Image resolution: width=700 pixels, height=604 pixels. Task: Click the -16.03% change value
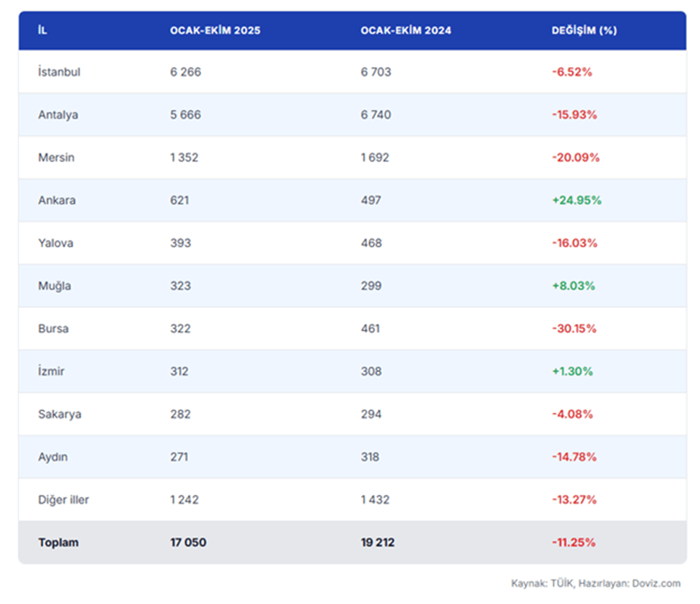tap(574, 243)
